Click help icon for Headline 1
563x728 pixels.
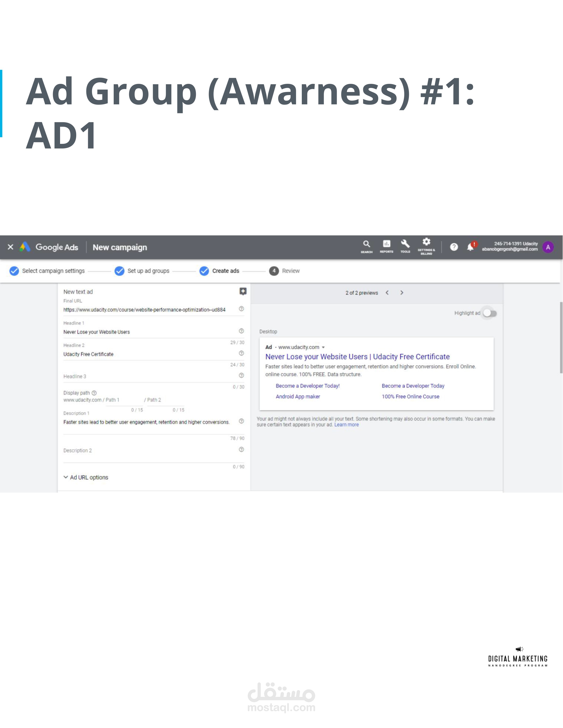point(242,331)
